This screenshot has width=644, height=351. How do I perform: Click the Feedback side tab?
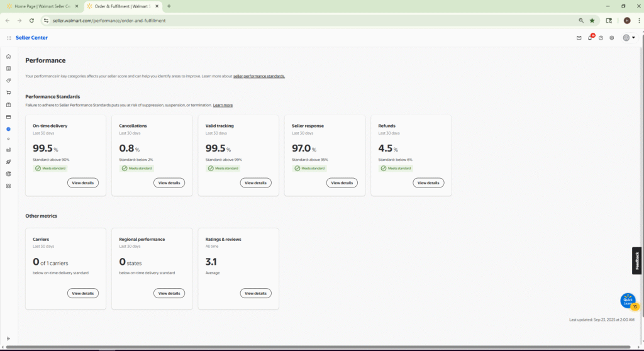[x=637, y=260]
